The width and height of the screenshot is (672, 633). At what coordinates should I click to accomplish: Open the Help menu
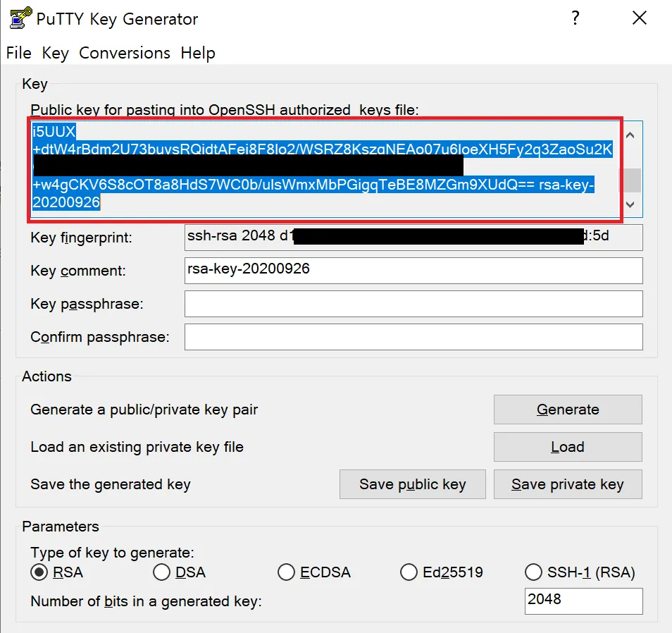(198, 53)
